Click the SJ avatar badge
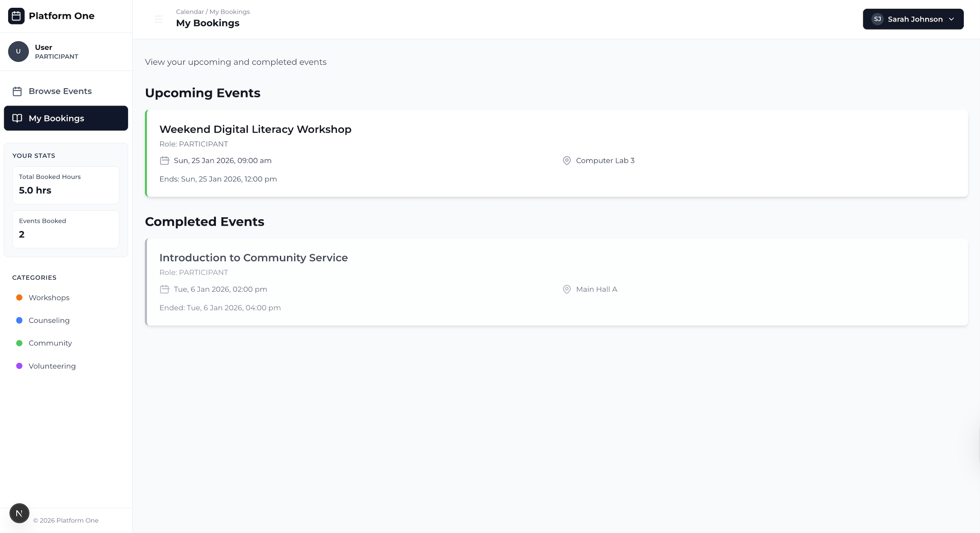 pos(877,19)
